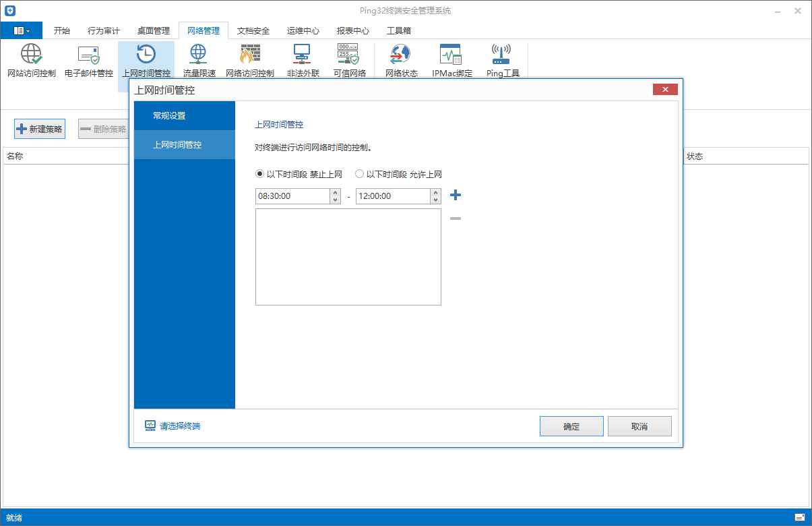Click status bar icon at bottom right
812x526 pixels.
point(800,517)
